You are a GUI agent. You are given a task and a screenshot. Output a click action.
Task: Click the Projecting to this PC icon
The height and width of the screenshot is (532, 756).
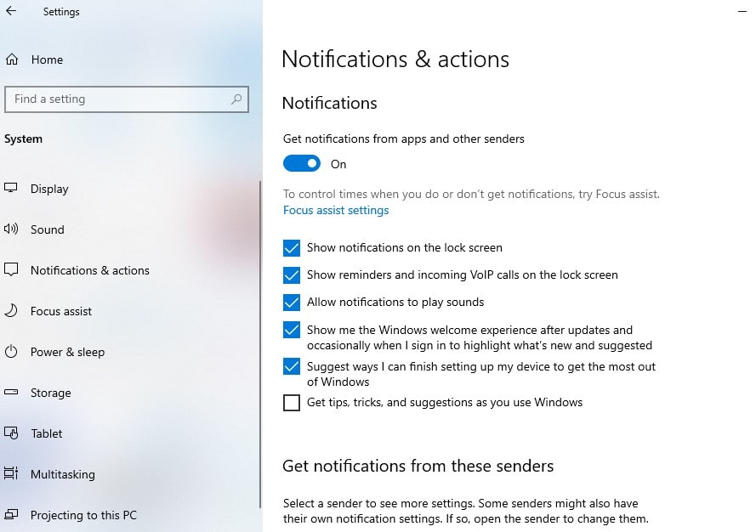pyautogui.click(x=10, y=515)
